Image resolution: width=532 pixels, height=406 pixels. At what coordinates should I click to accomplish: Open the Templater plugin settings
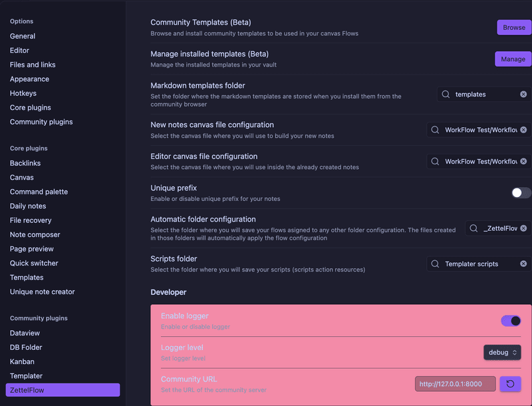pos(26,376)
